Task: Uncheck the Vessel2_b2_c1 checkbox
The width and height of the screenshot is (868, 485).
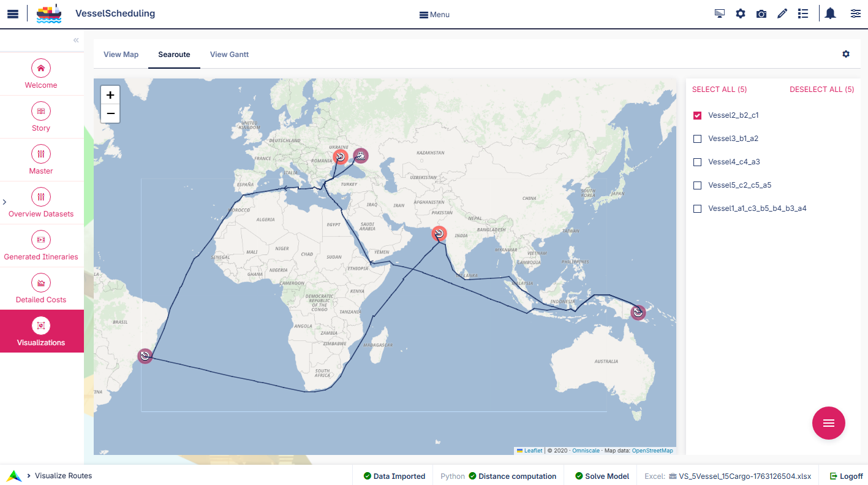Action: pos(697,115)
